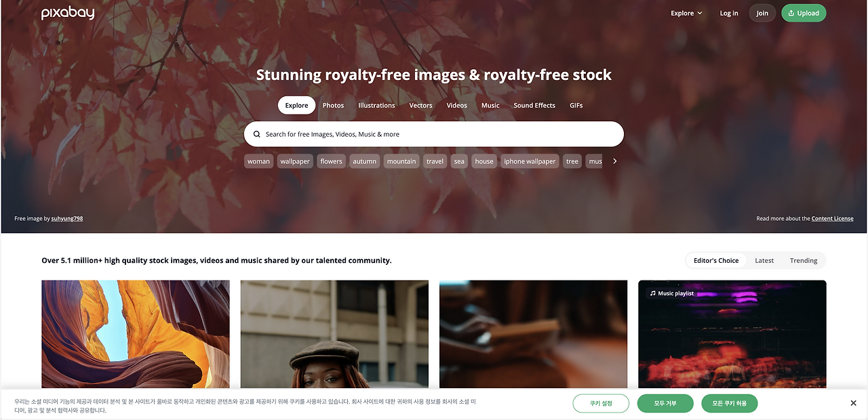Close the cookie banner with X
Image resolution: width=868 pixels, height=420 pixels.
coord(853,403)
